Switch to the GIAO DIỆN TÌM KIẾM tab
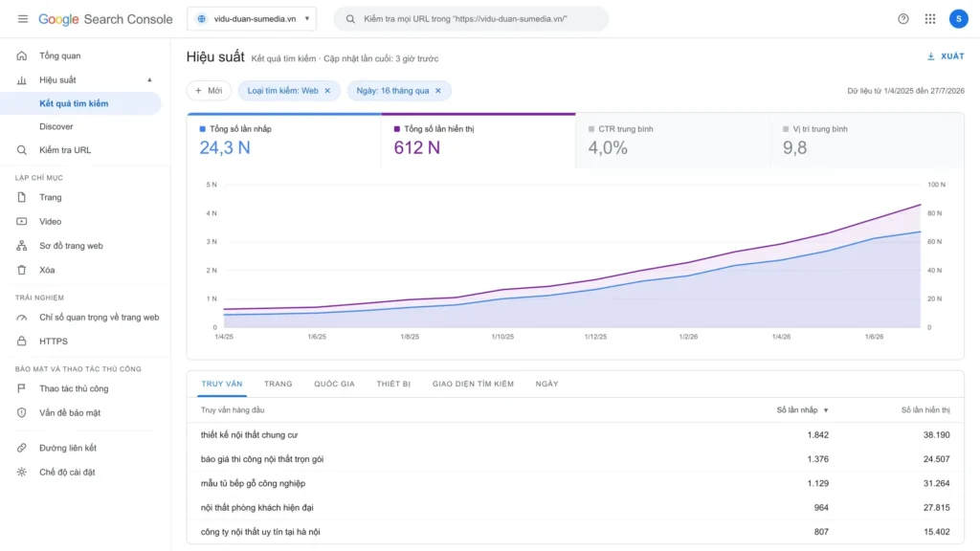The width and height of the screenshot is (980, 551). [473, 384]
